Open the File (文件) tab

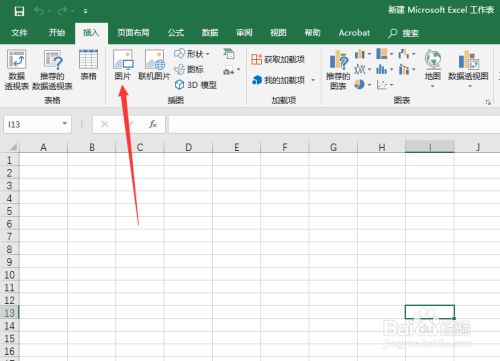tap(19, 33)
